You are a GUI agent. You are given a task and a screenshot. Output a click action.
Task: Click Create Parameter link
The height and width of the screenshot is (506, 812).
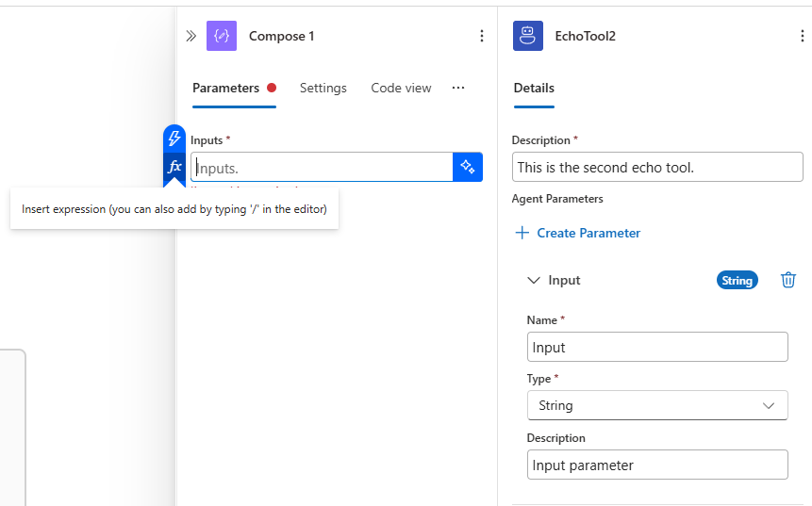577,233
